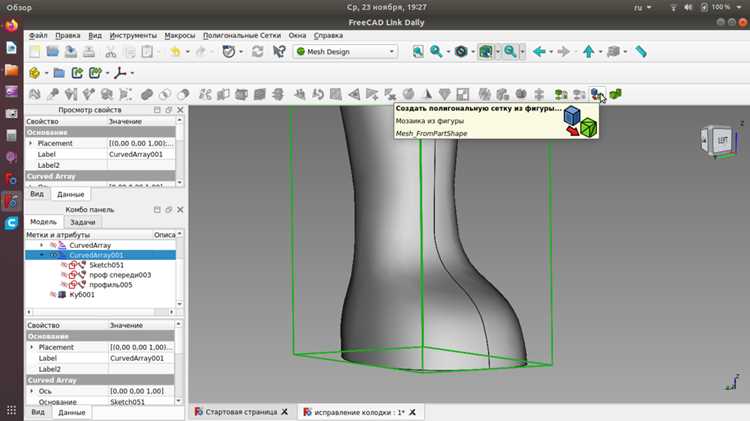Click the Refresh recompute icon
Image resolution: width=750 pixels, height=421 pixels.
(257, 52)
